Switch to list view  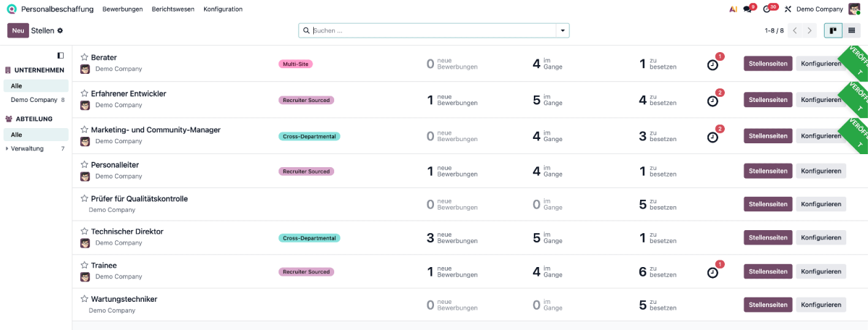852,30
